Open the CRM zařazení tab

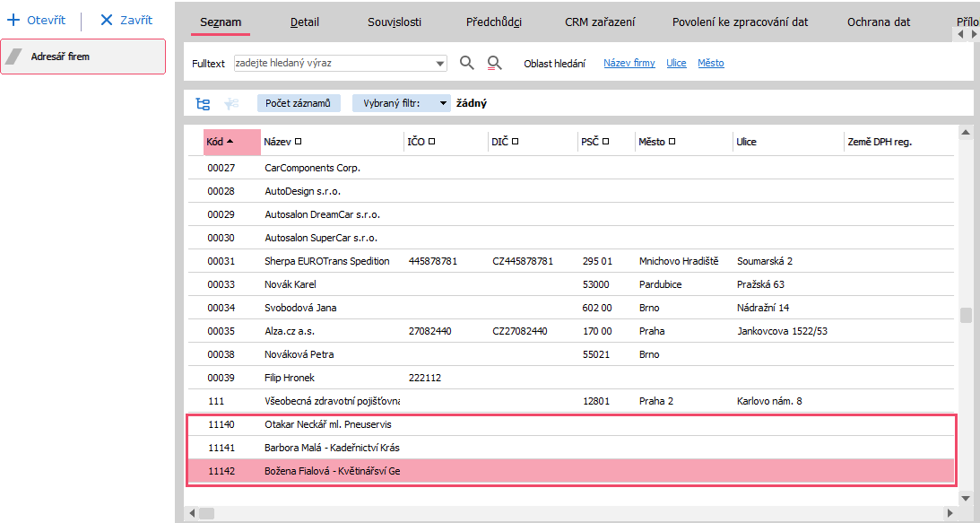click(599, 22)
